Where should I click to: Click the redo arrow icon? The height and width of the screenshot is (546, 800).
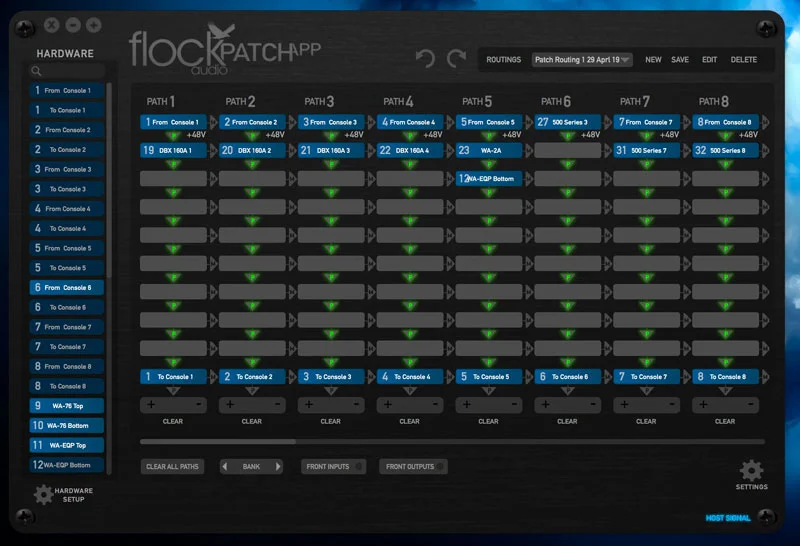point(456,59)
